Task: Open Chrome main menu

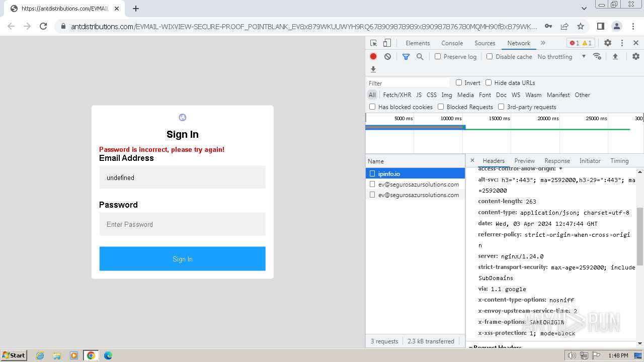Action: pyautogui.click(x=632, y=26)
